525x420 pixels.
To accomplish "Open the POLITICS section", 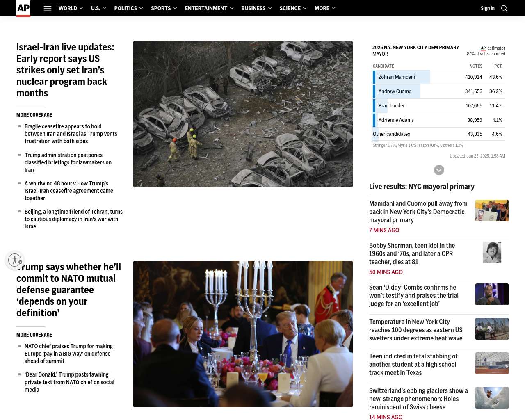I will coord(126,8).
